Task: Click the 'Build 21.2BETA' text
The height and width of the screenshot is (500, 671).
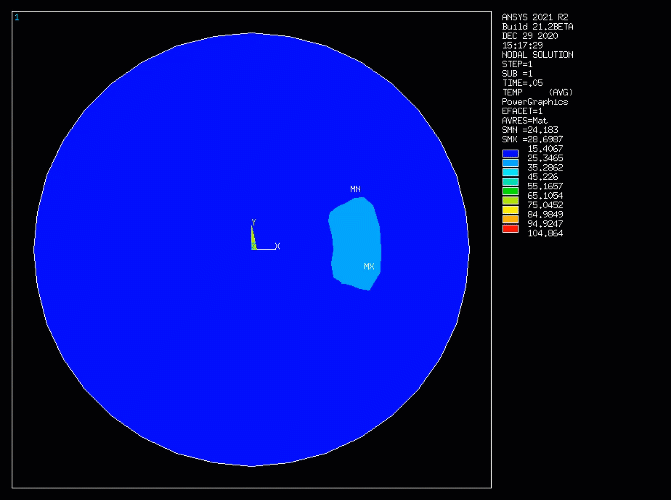Action: point(537,27)
